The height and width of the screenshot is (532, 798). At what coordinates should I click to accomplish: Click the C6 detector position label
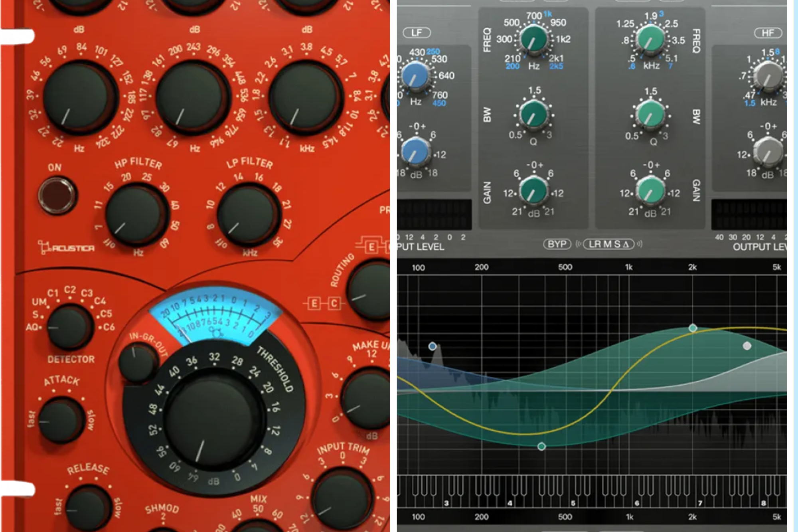click(109, 327)
